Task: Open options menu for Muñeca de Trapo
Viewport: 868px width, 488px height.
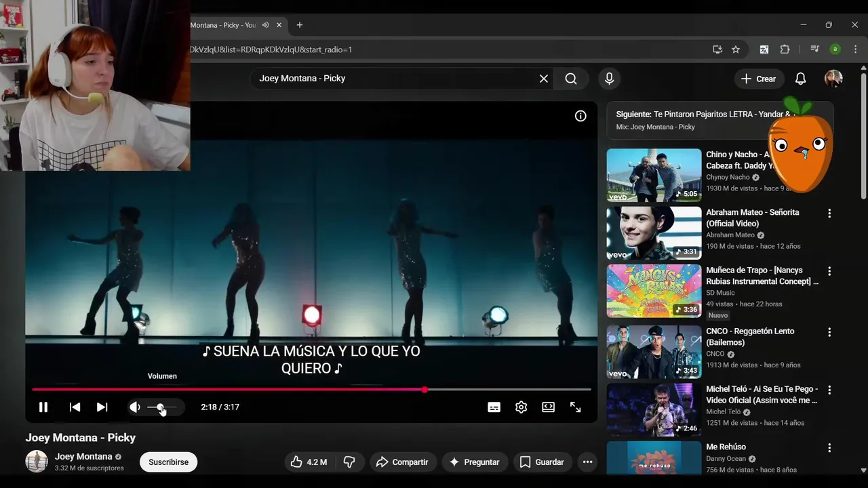Action: point(829,271)
